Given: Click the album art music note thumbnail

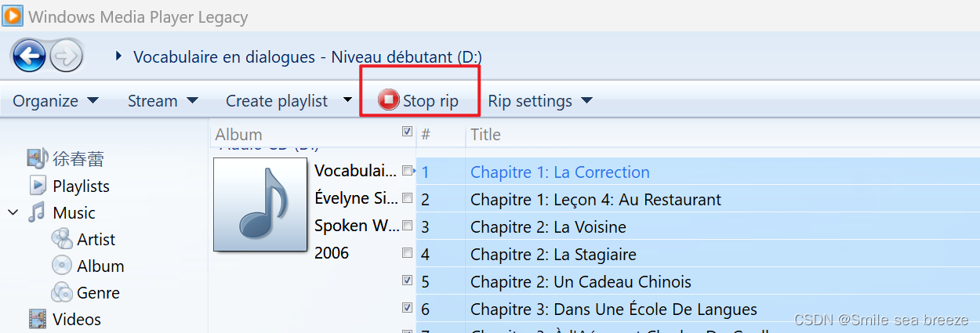Looking at the screenshot, I should (x=260, y=205).
